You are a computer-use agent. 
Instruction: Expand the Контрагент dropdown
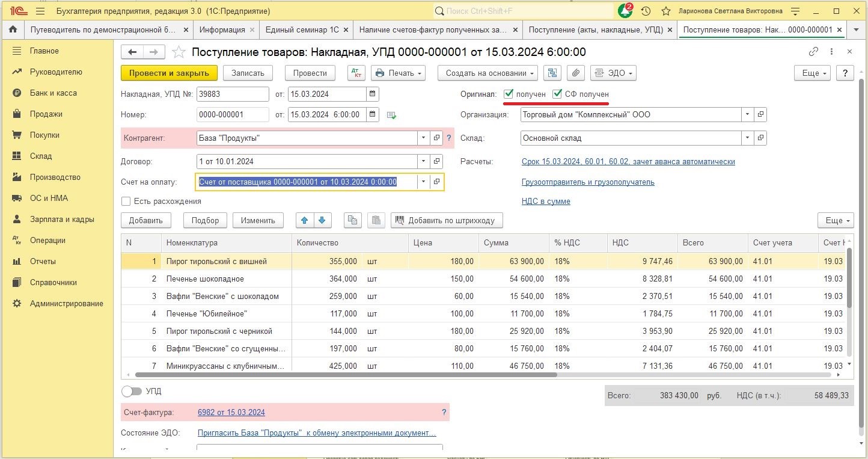click(x=424, y=138)
